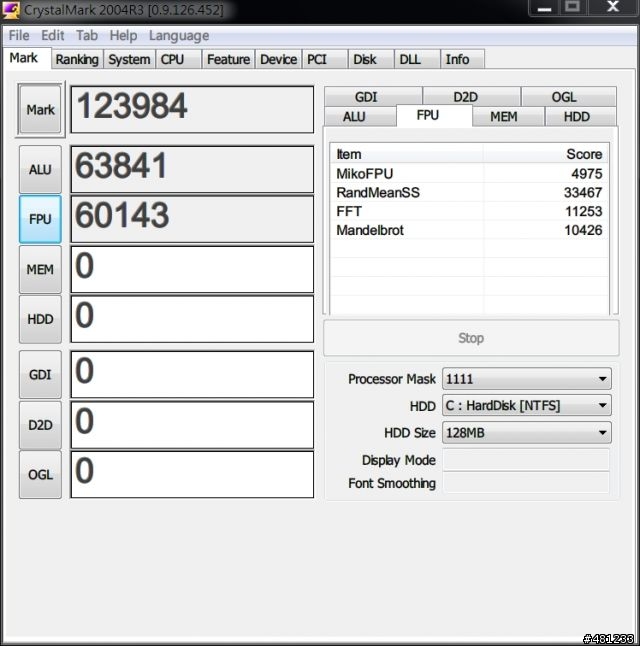
Task: Click the HDD benchmark button
Action: pyautogui.click(x=40, y=319)
